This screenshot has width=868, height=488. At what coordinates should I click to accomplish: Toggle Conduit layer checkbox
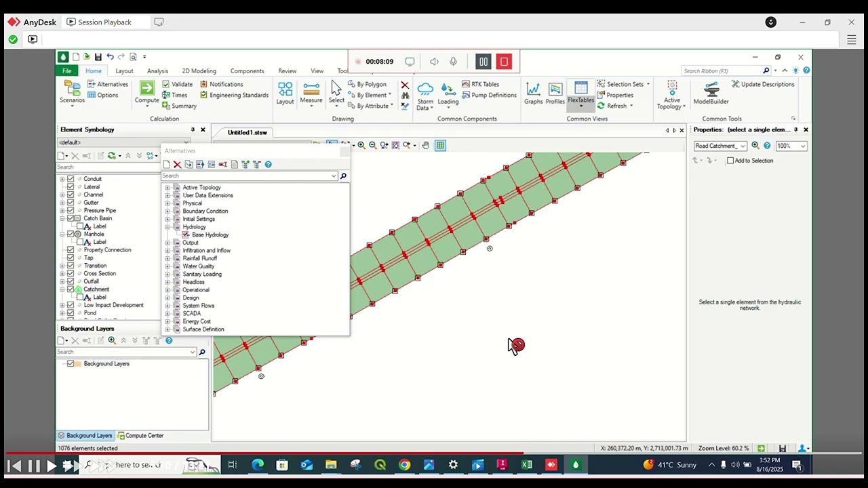click(71, 179)
